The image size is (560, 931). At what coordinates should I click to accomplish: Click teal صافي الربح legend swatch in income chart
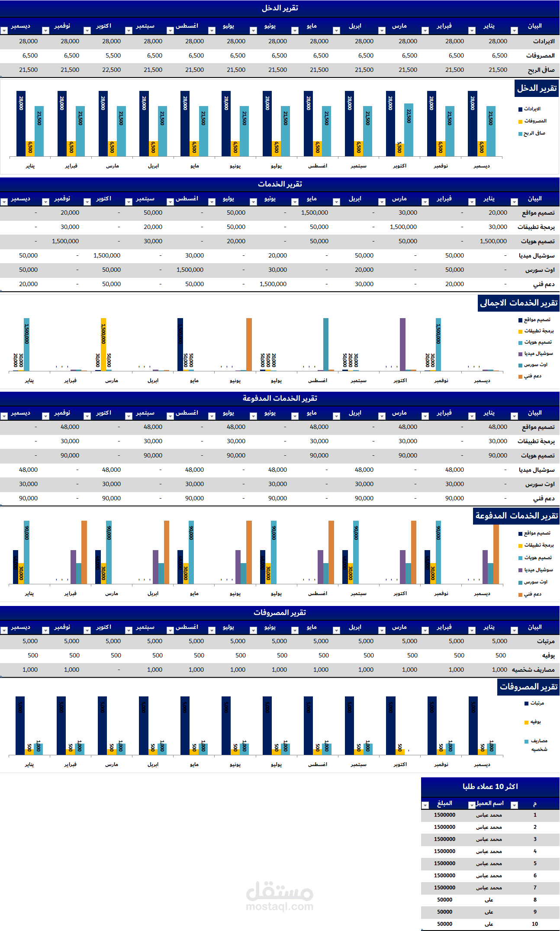pyautogui.click(x=521, y=134)
